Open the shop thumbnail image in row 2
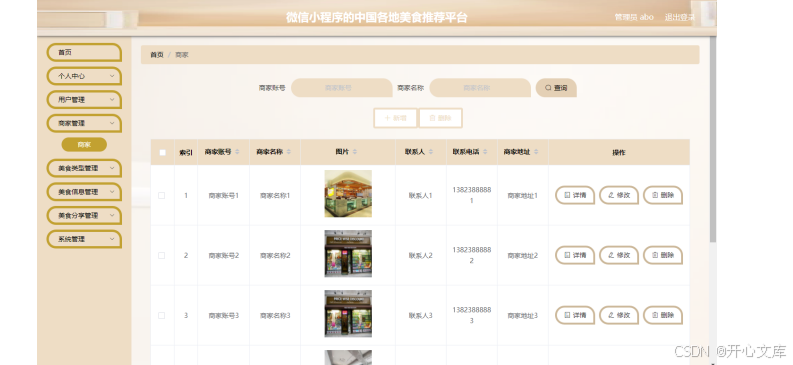 348,254
